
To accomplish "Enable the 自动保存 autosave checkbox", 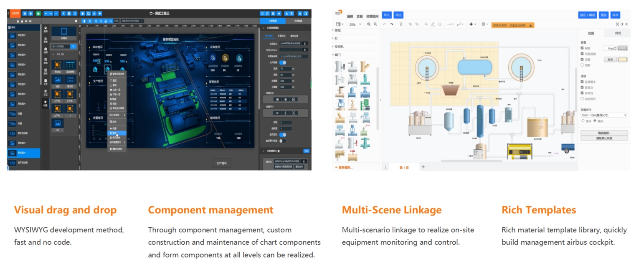I will pos(582,99).
